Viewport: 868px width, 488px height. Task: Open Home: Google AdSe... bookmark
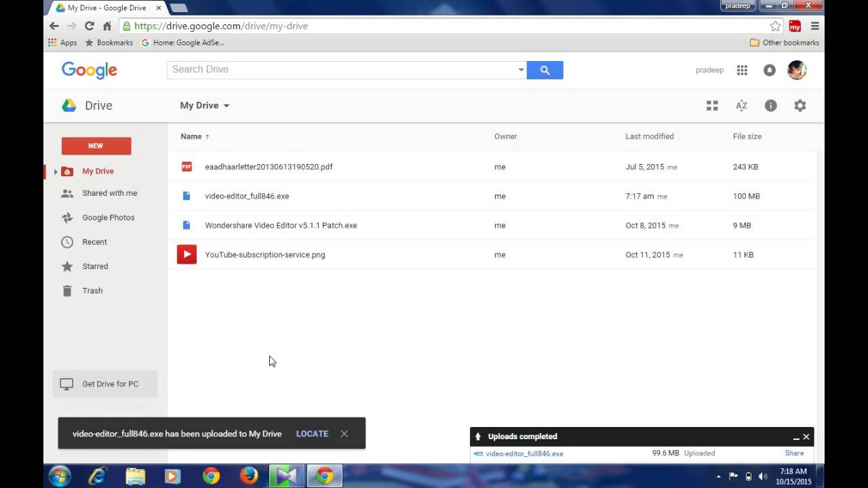point(182,43)
